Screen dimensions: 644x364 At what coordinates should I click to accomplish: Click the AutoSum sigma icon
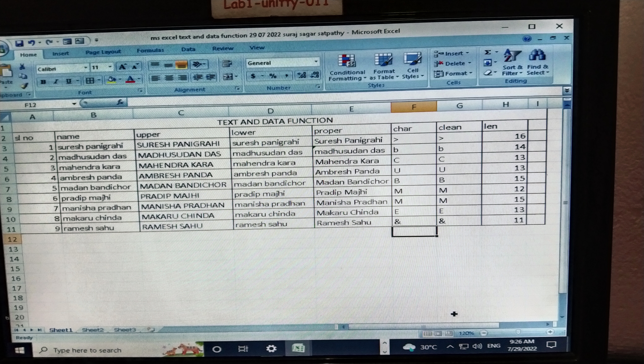coord(487,52)
